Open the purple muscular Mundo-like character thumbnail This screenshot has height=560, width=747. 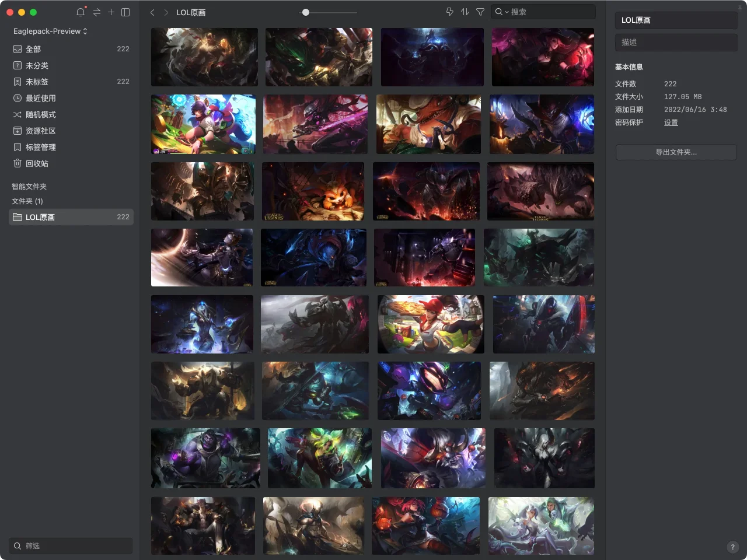[x=205, y=458]
